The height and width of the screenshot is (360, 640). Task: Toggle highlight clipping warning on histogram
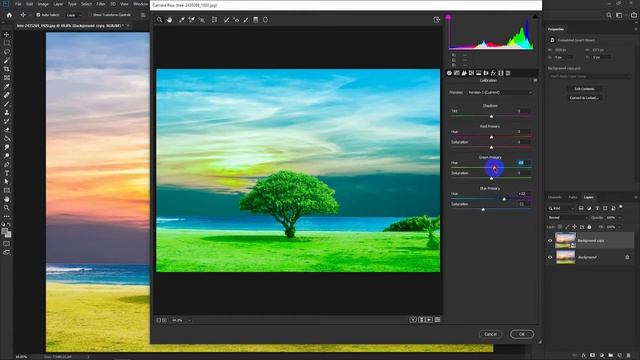click(x=535, y=16)
